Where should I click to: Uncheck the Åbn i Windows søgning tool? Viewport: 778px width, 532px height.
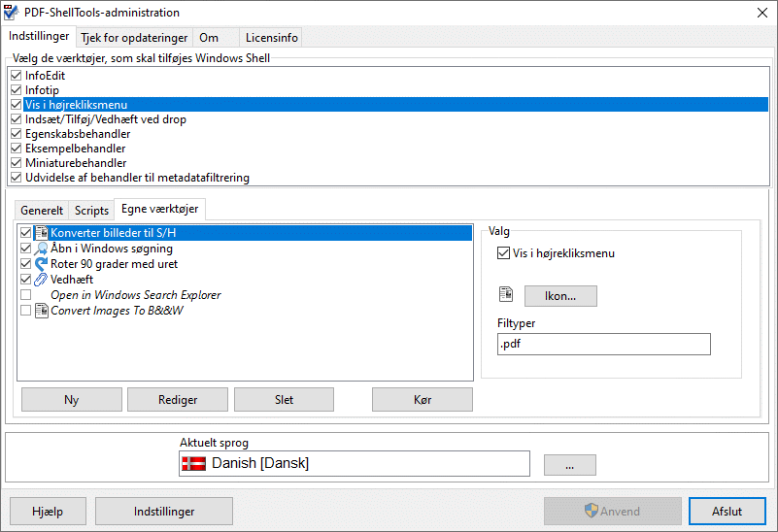tap(26, 248)
